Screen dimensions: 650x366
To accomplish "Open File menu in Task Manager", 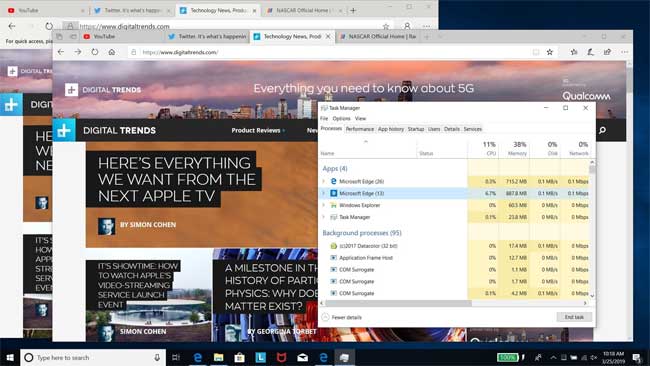I will point(324,119).
